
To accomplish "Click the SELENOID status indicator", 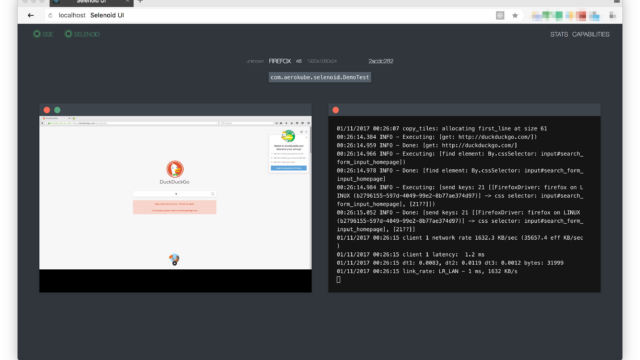I will click(x=82, y=34).
